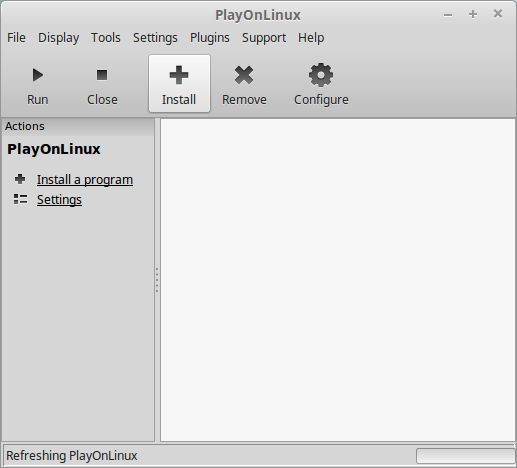This screenshot has height=468, width=517.
Task: Click the pane splitter handle dots
Action: tap(157, 280)
